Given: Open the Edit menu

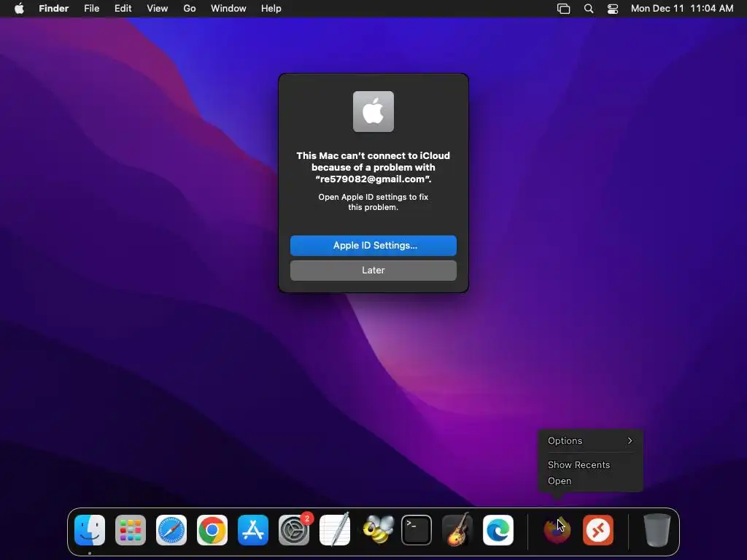Looking at the screenshot, I should (123, 9).
